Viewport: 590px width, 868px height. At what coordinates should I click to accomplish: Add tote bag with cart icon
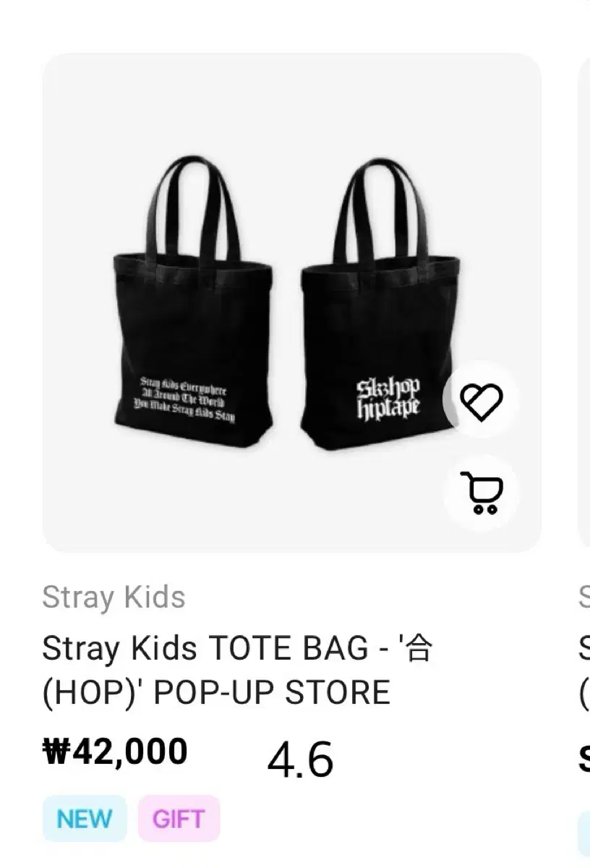481,492
